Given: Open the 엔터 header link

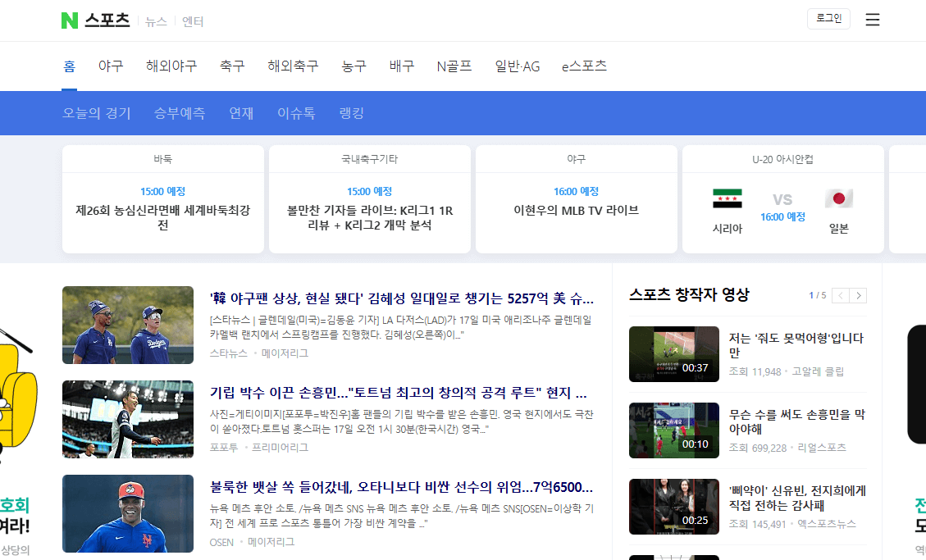Looking at the screenshot, I should click(x=193, y=22).
